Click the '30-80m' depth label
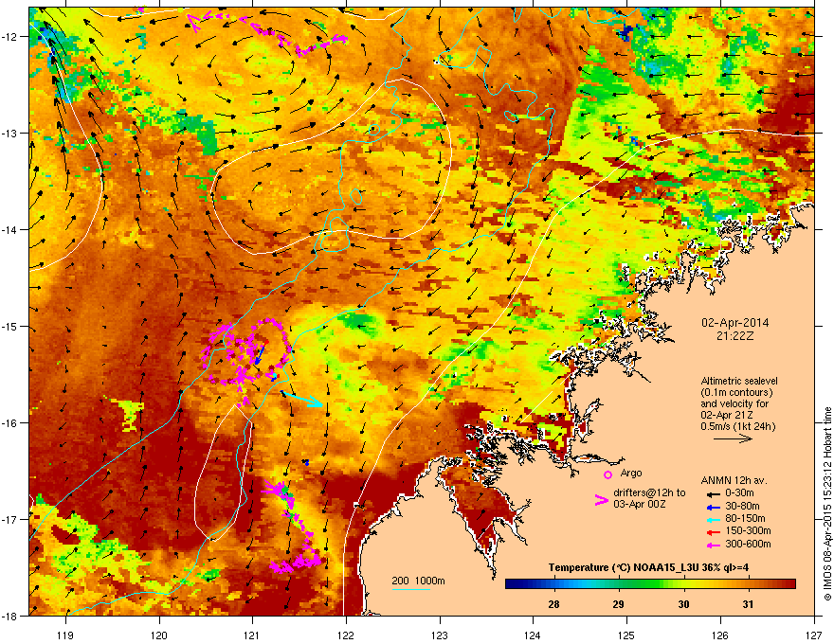The image size is (834, 644). (x=742, y=506)
